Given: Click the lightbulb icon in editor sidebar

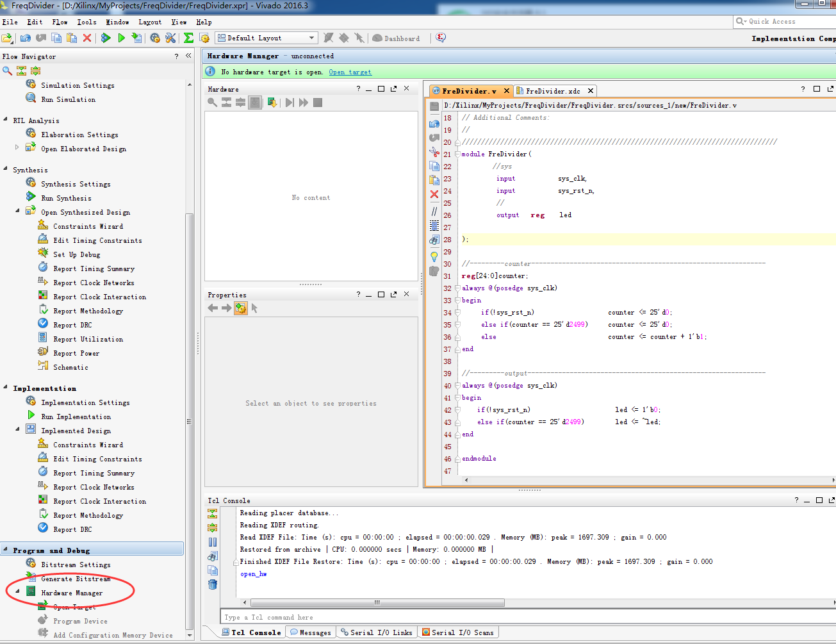Looking at the screenshot, I should [x=434, y=257].
